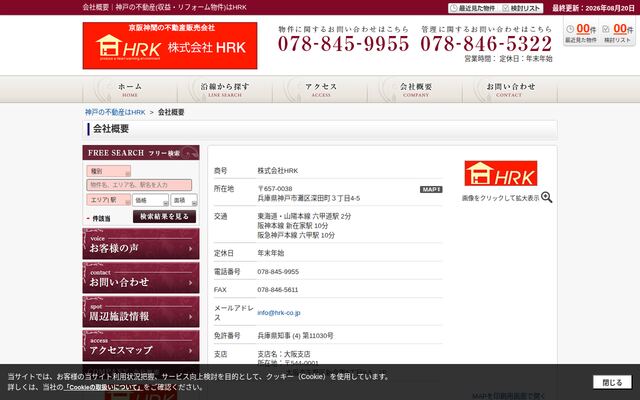Open お問い合わせ navigation tab
Screen dimensions: 640x400
pyautogui.click(x=510, y=89)
